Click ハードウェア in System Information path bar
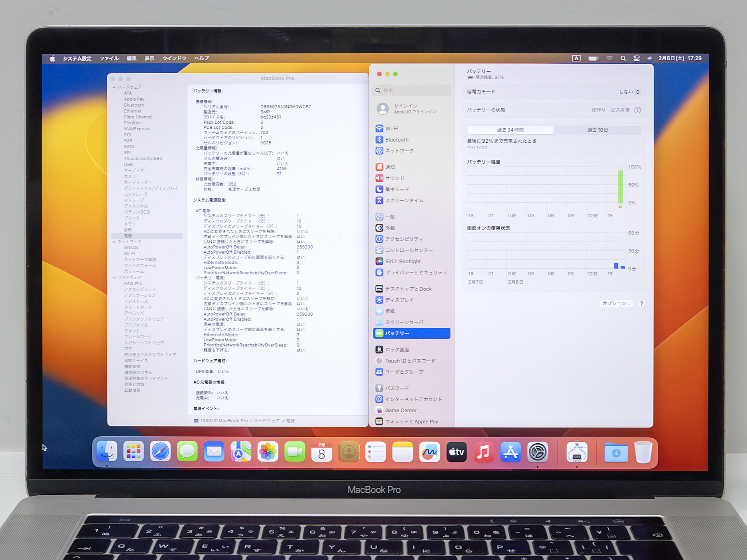This screenshot has height=560, width=747. click(x=267, y=421)
